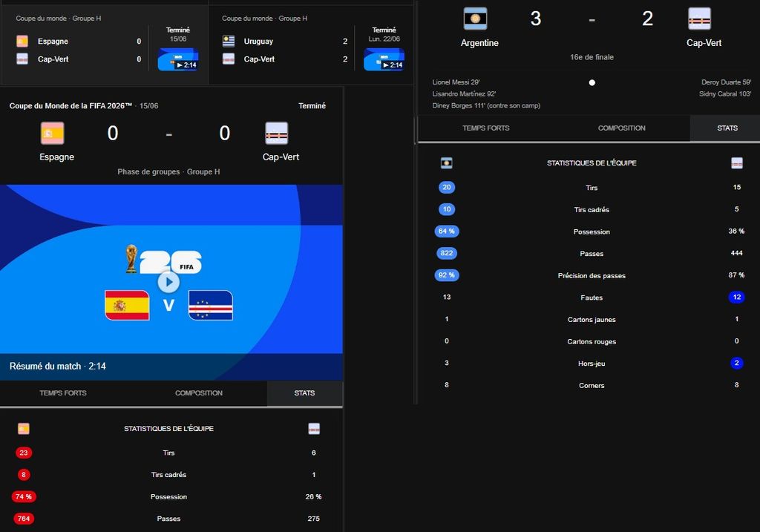
Task: Click the white dot between goal scorers
Action: coord(592,83)
